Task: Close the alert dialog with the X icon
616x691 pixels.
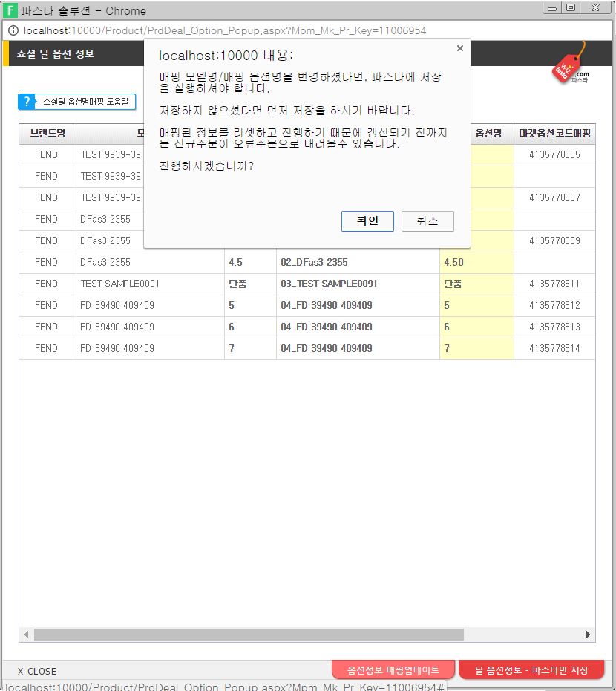Action: pos(459,48)
